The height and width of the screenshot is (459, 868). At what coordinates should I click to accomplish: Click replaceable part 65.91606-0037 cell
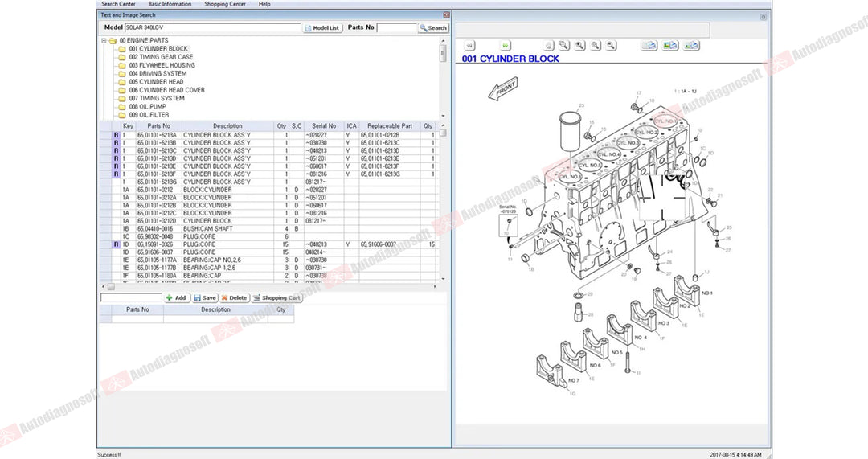(x=390, y=244)
